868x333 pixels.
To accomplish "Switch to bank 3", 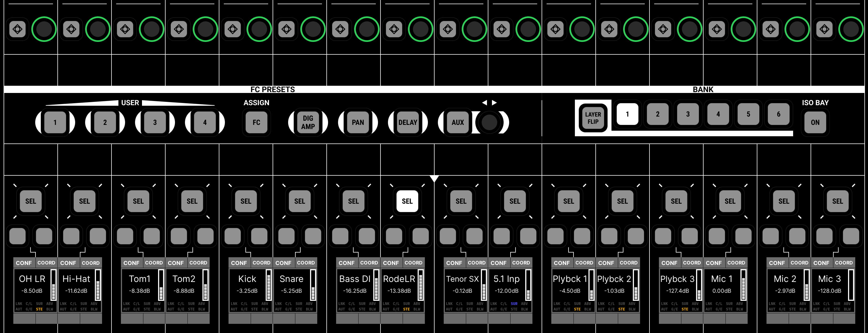I will pos(687,114).
